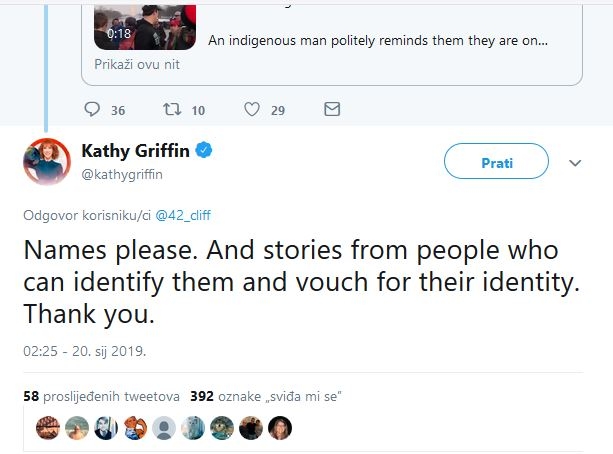Click the Kathy Griffin display name
This screenshot has width=613, height=454.
tap(136, 151)
